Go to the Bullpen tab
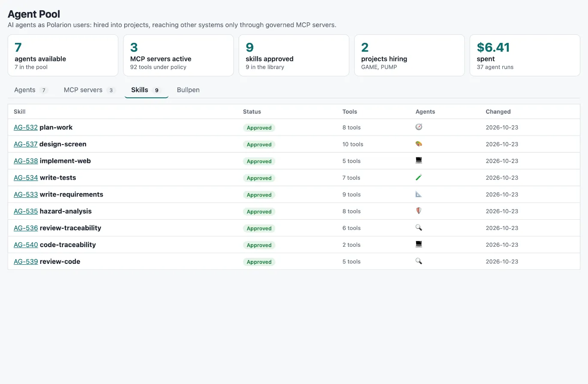 188,90
